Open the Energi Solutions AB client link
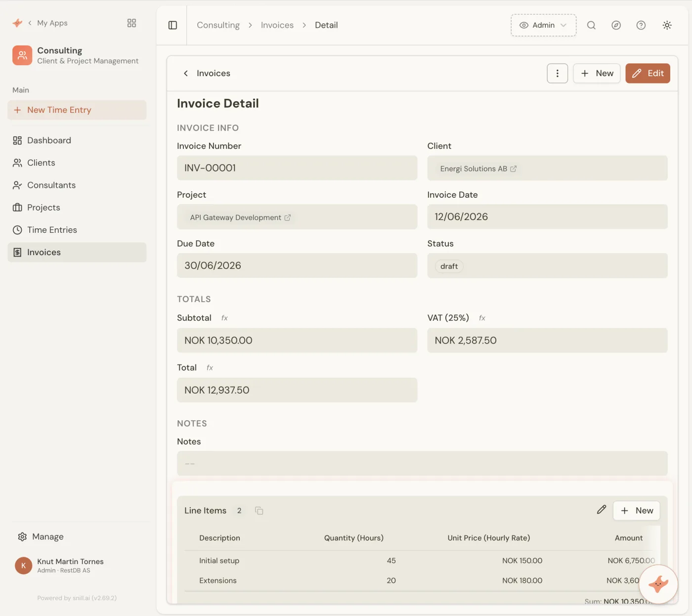 [x=478, y=169]
